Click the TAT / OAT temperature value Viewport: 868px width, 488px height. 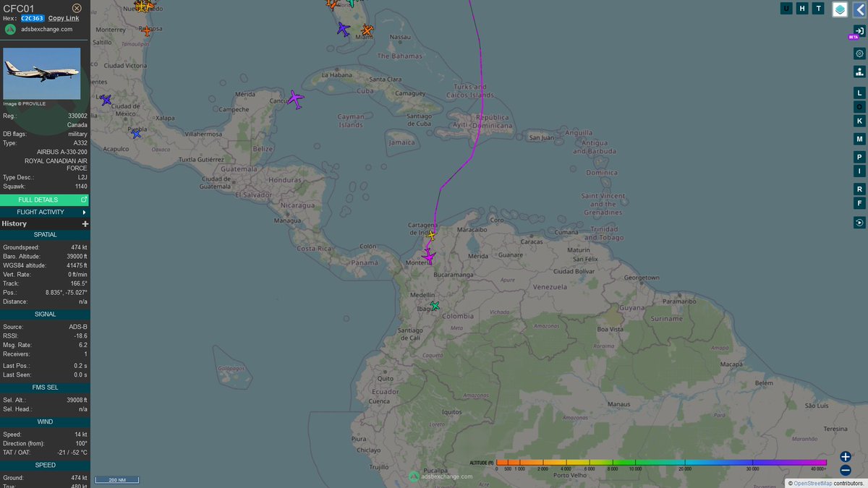[x=73, y=453]
